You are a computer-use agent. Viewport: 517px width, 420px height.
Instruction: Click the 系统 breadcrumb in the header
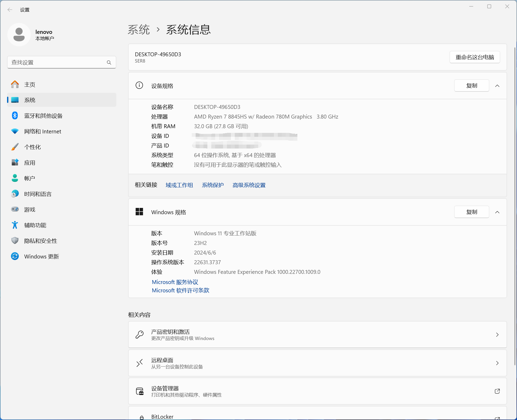point(139,30)
